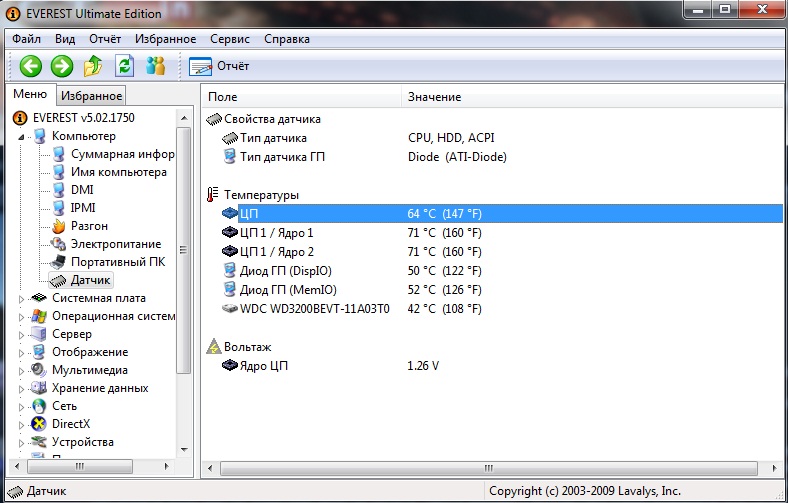Screen dimensions: 788x503
Task: Click the green Forward arrow button
Action: 62,66
